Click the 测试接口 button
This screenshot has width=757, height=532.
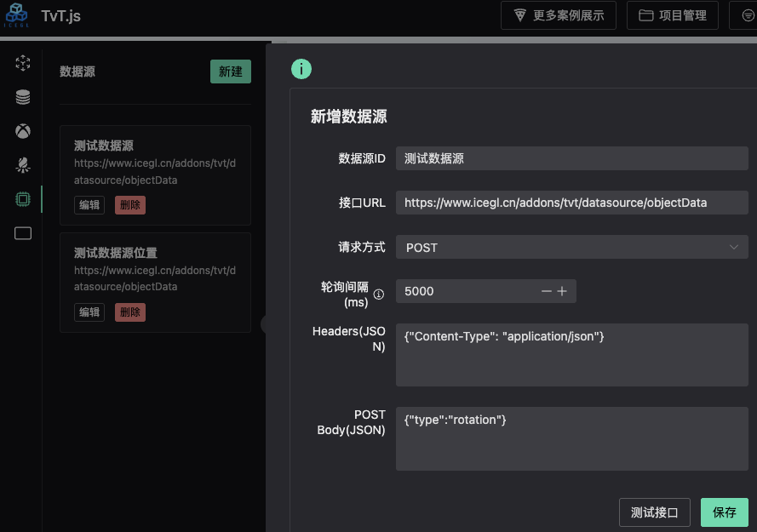(x=654, y=512)
